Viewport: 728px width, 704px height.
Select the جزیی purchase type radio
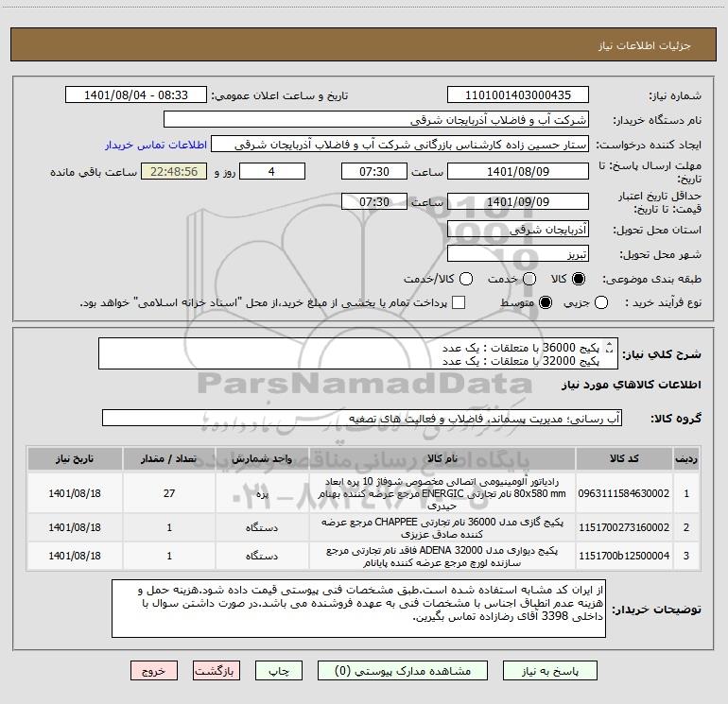(x=601, y=302)
